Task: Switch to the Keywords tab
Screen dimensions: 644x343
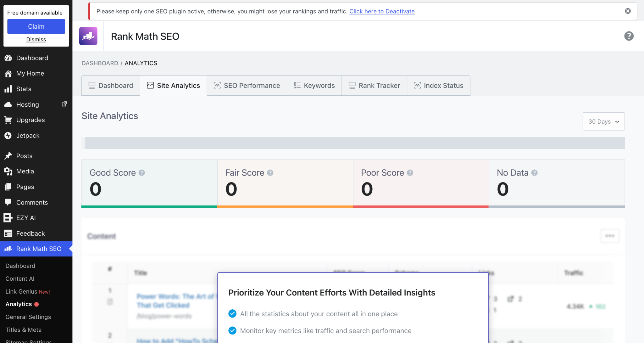Action: 314,86
